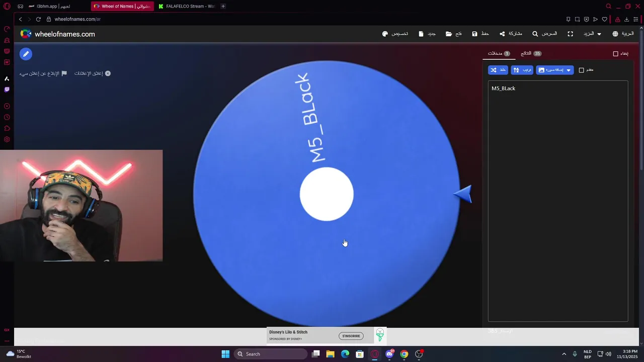Screen dimensions: 644x362
Task: Reload the current page
Action: tap(38, 19)
